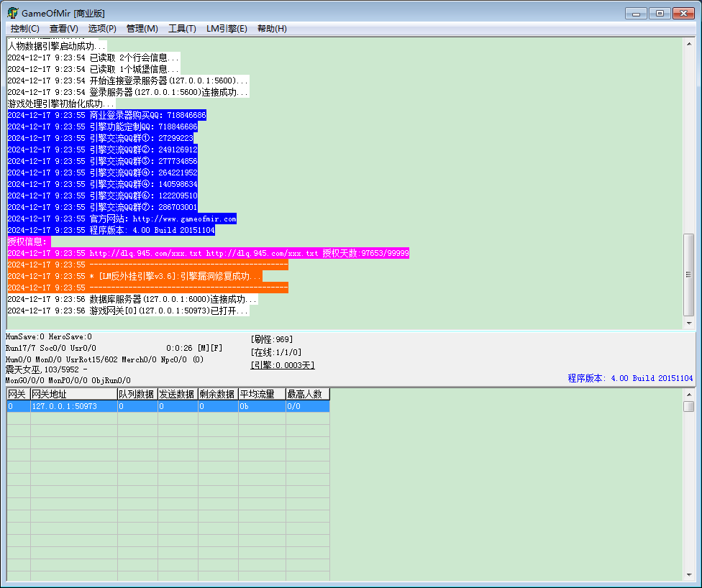Select the gateway row 127.0.0.1:50973
Screen dimensions: 702x588
[168, 406]
